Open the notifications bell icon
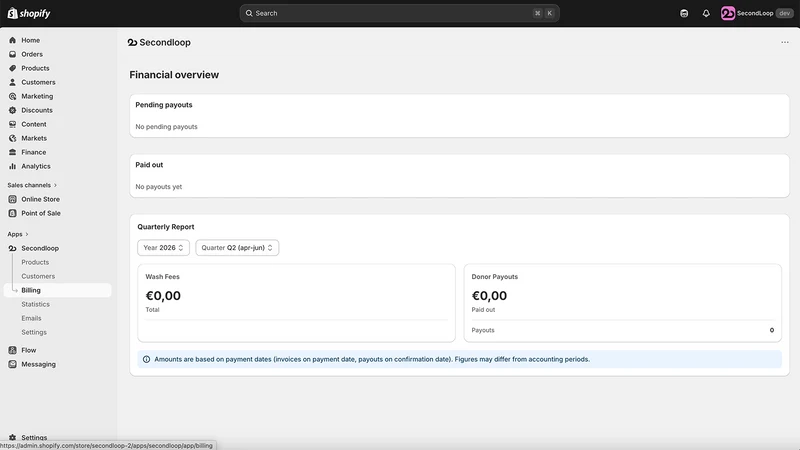800x450 pixels. 706,13
